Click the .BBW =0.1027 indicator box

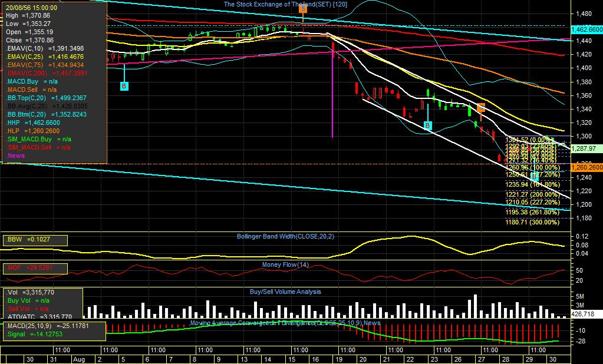pyautogui.click(x=35, y=240)
